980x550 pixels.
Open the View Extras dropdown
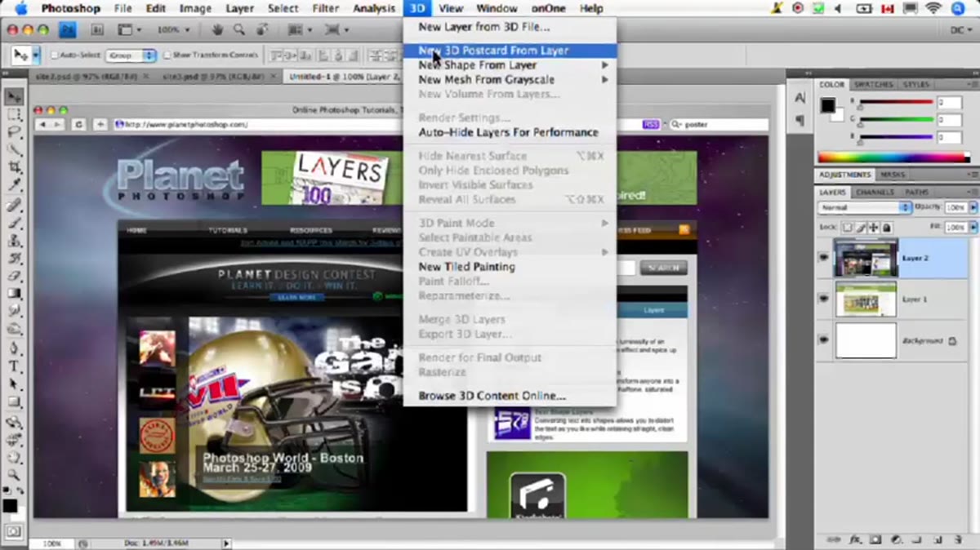[x=129, y=29]
